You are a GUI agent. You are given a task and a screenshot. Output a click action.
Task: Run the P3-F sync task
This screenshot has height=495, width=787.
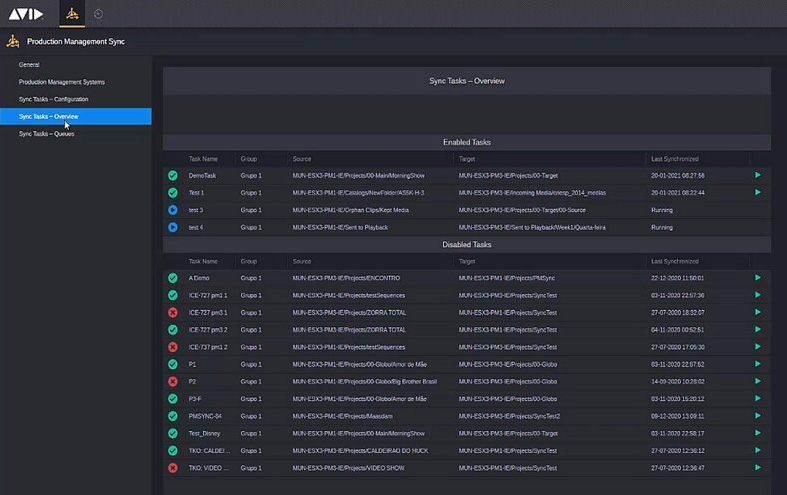[758, 399]
